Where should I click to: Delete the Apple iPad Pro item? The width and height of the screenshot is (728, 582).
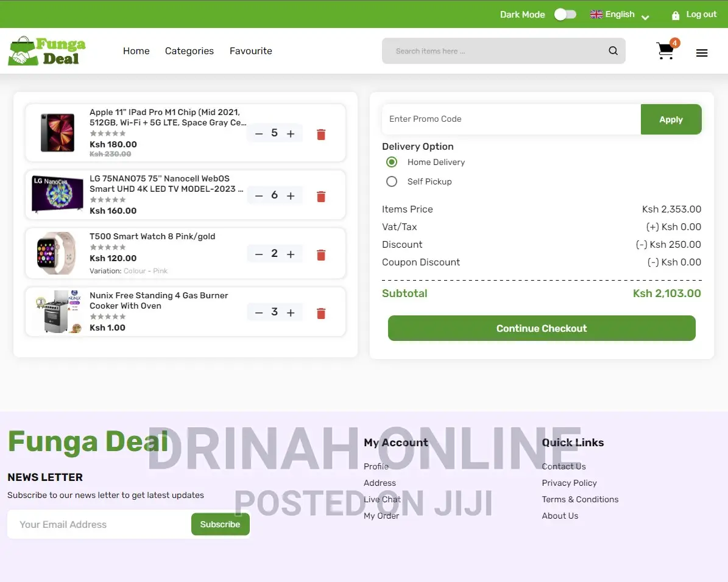[321, 134]
